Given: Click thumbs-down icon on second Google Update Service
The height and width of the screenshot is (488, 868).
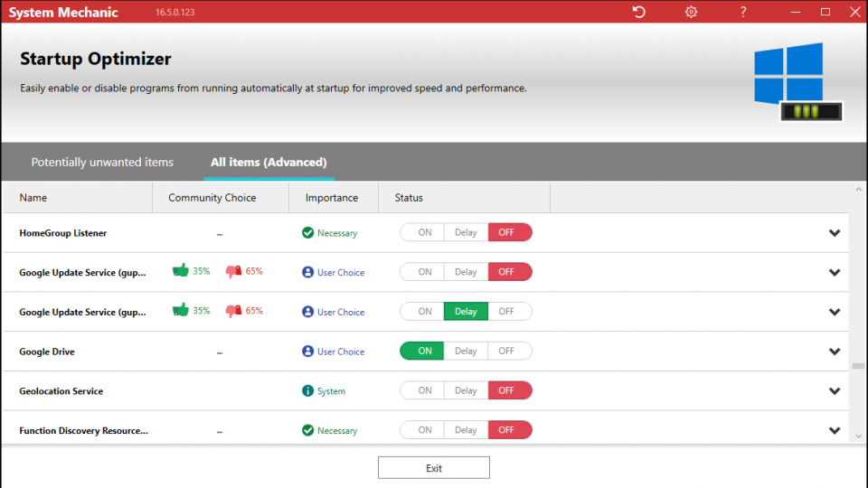Looking at the screenshot, I should (233, 311).
